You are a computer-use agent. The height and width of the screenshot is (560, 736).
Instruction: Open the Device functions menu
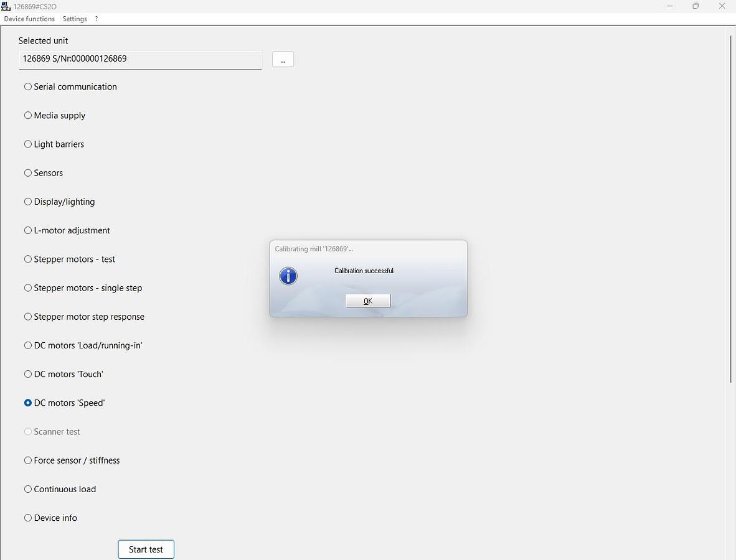29,19
